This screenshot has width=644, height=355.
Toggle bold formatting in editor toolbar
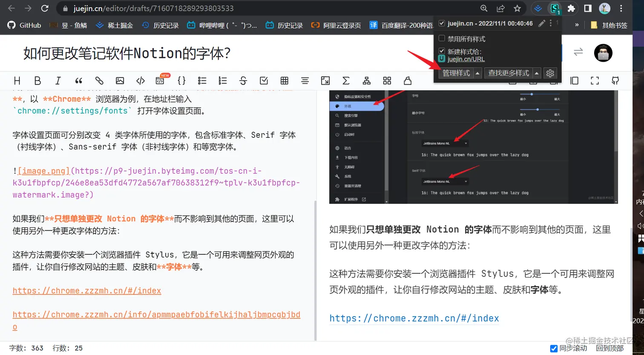point(37,80)
